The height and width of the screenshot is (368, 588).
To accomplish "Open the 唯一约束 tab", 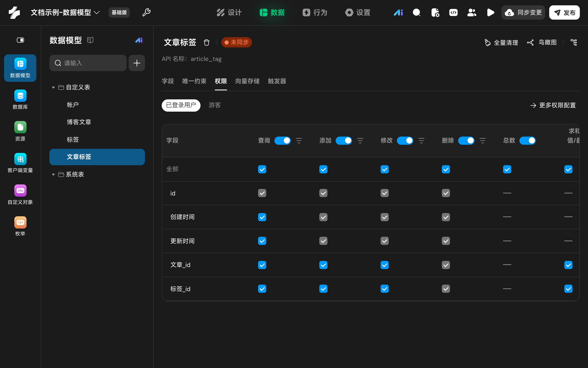I will [194, 81].
